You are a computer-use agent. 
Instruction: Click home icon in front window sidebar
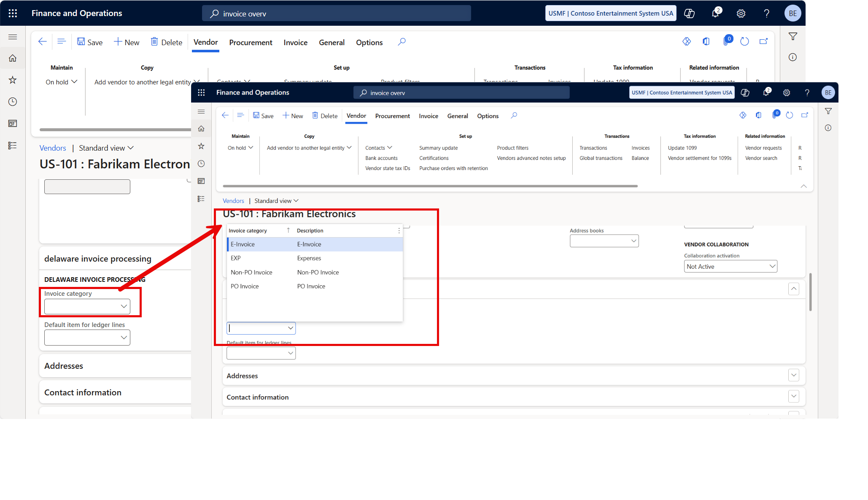click(x=201, y=129)
